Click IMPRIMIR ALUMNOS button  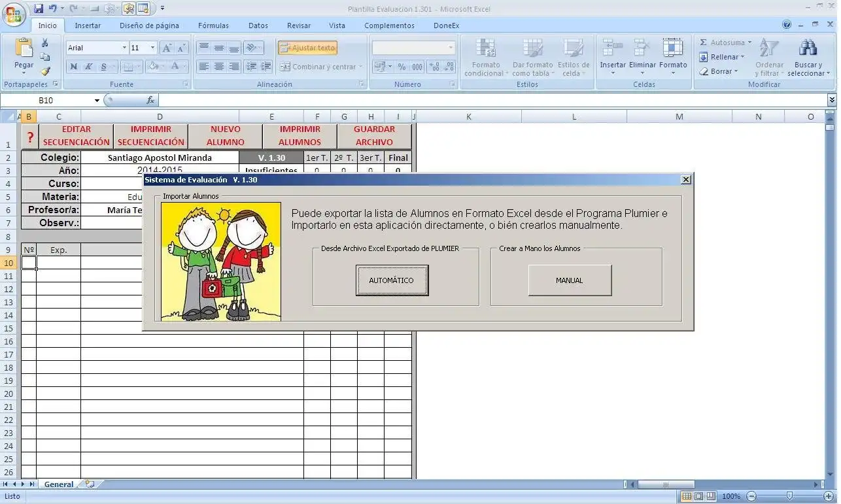[300, 137]
